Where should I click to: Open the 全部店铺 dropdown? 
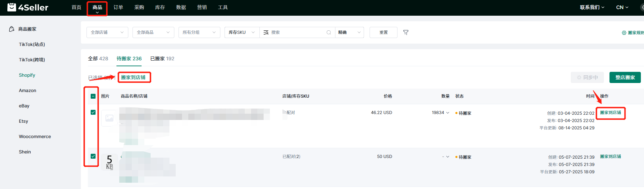107,32
